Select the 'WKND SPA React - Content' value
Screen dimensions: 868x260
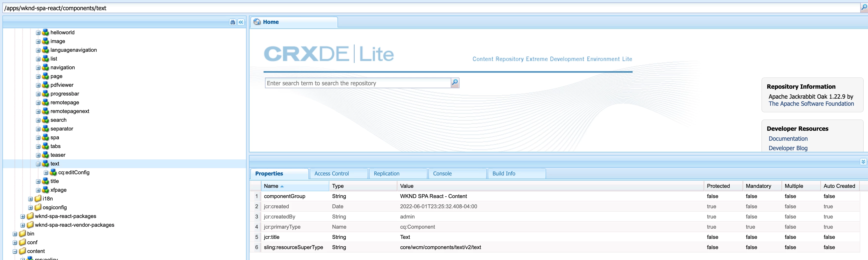coord(433,196)
